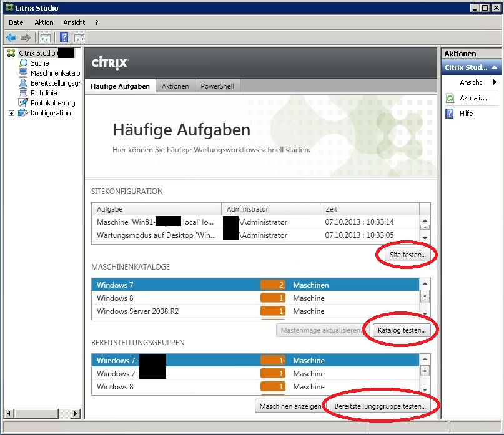The height and width of the screenshot is (435, 504).
Task: Click the blue Hilfe question-mark icon
Action: (x=450, y=114)
